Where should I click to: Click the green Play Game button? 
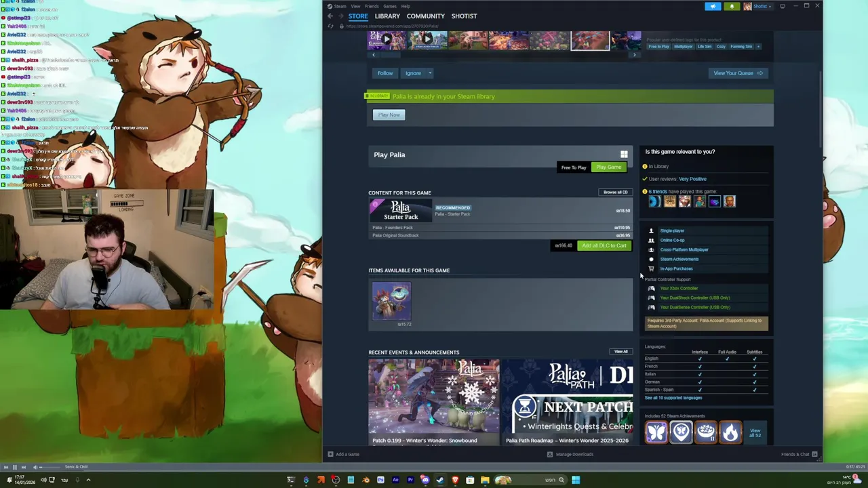[x=609, y=167]
